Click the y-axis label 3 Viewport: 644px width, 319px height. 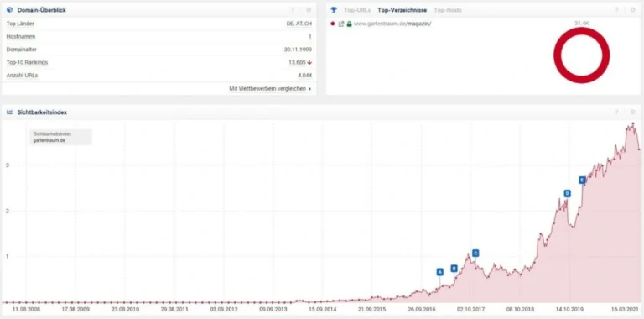[x=8, y=165]
